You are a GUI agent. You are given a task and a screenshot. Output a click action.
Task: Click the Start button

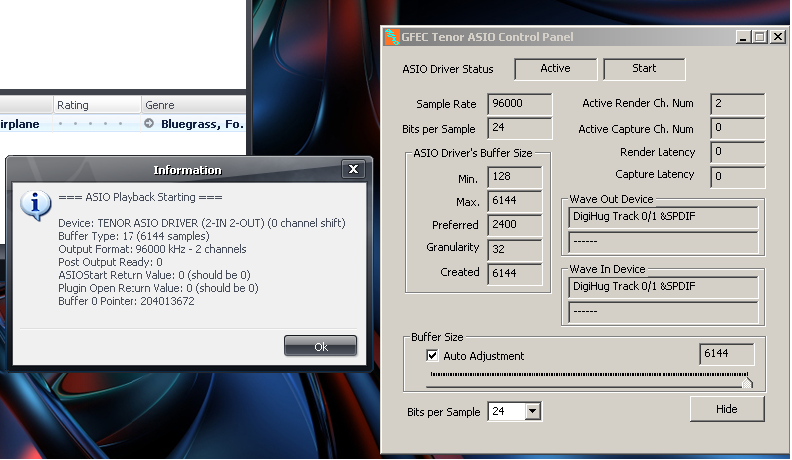click(644, 69)
